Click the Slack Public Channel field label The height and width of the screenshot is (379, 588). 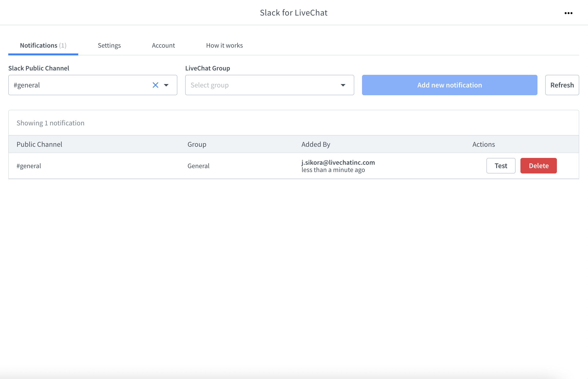click(39, 68)
